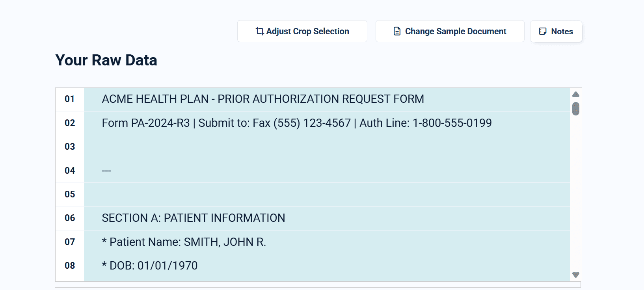Click the scrollbar up arrow
Viewport: 644px width, 290px height.
pyautogui.click(x=576, y=94)
